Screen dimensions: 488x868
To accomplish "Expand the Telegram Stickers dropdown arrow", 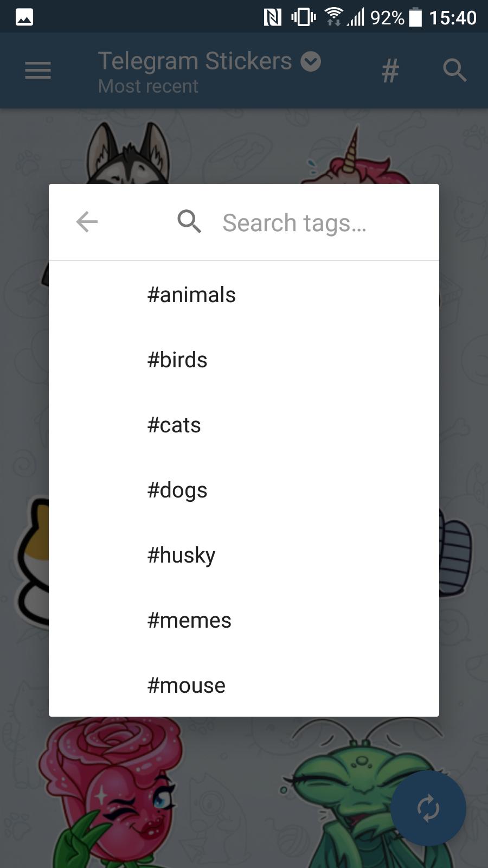I will pos(311,61).
